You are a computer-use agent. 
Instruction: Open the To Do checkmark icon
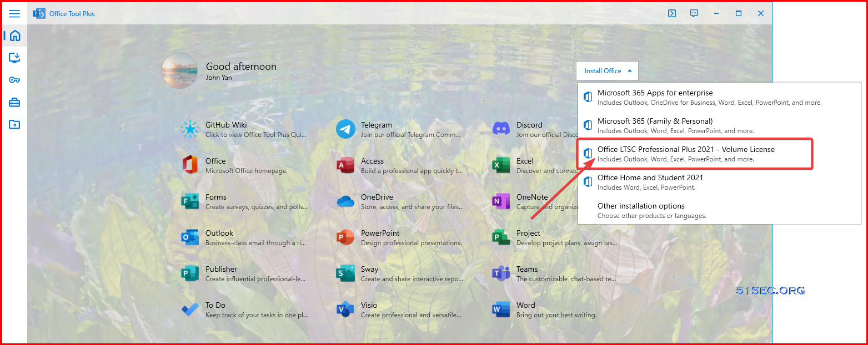(x=190, y=310)
